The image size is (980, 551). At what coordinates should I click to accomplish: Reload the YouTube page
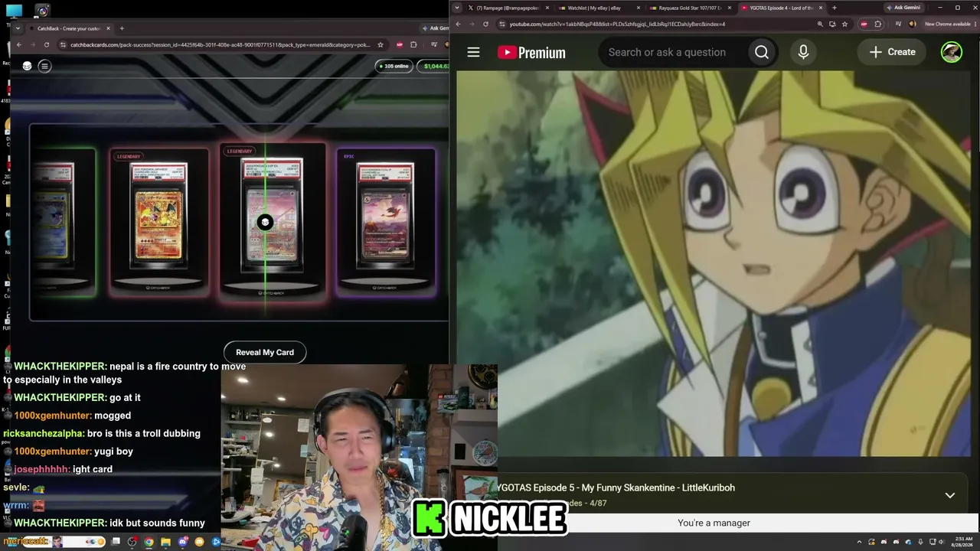485,24
